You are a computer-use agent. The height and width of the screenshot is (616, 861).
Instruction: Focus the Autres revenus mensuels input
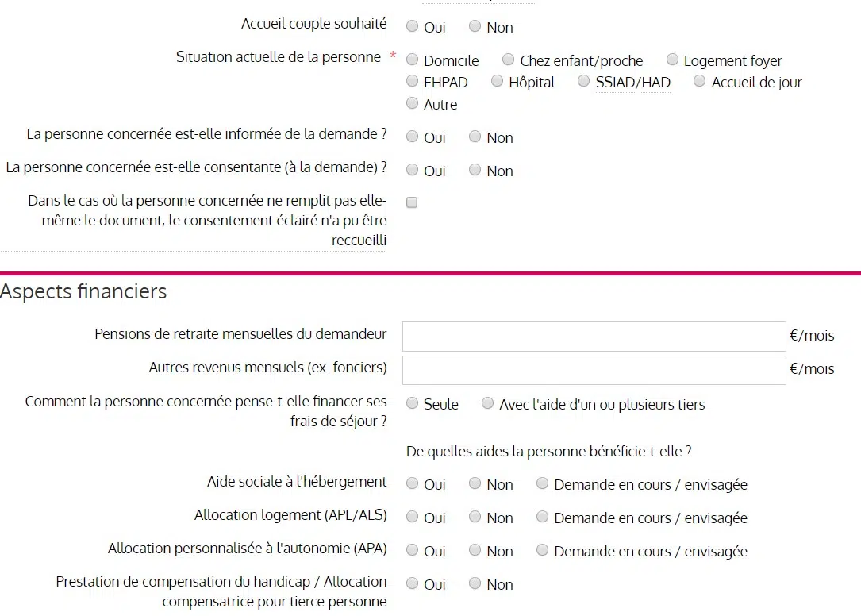[594, 370]
